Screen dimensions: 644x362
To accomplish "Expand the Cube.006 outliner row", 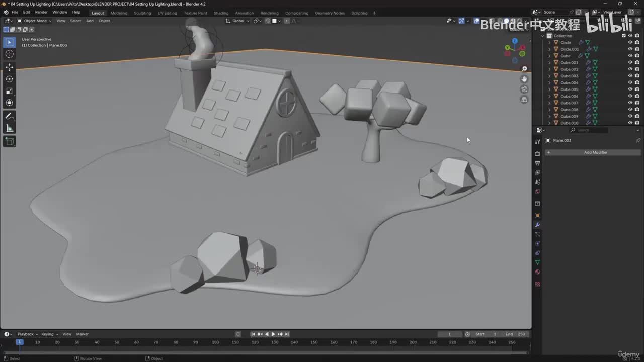I will (549, 96).
